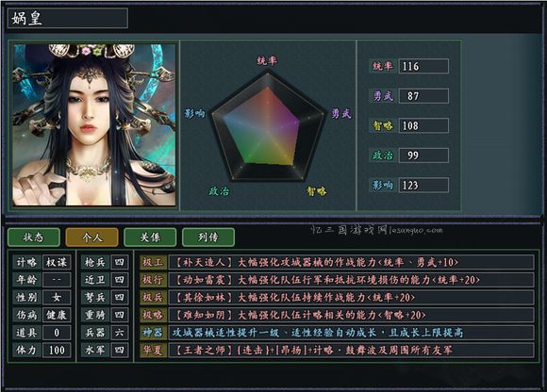The width and height of the screenshot is (547, 392).
Task: Select the 关係 tab
Action: click(150, 237)
